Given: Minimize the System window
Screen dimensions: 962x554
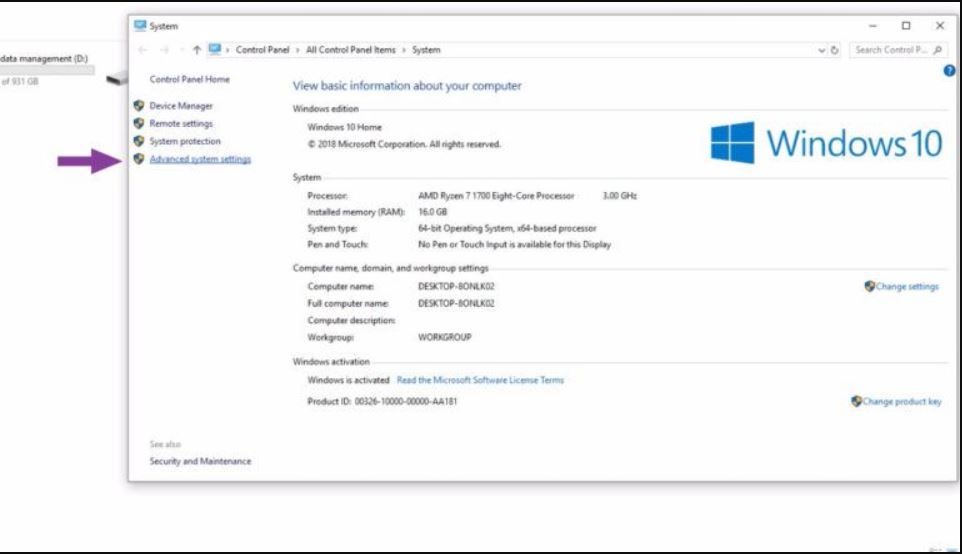Looking at the screenshot, I should click(x=872, y=26).
